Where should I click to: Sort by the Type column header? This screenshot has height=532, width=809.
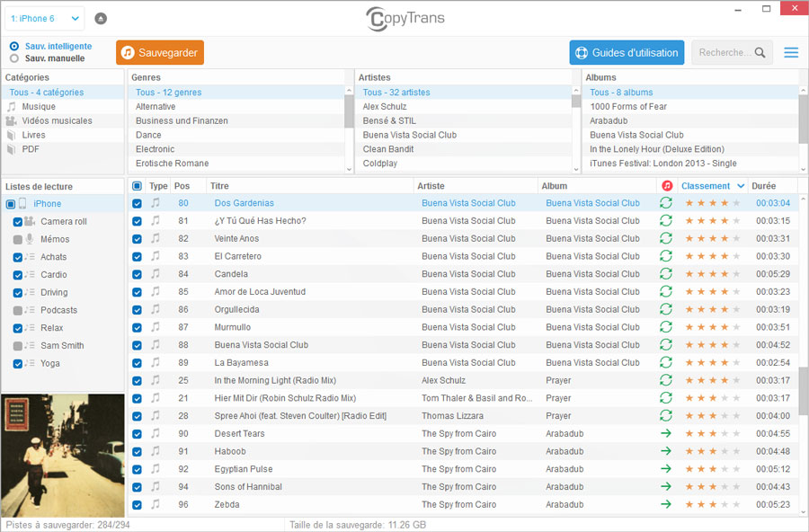pos(158,186)
